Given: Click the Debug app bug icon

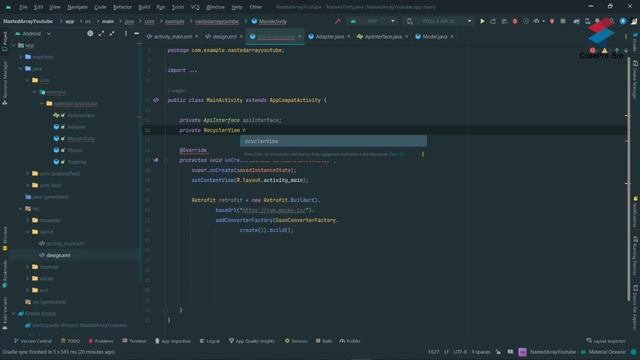Looking at the screenshot, I should click(515, 21).
